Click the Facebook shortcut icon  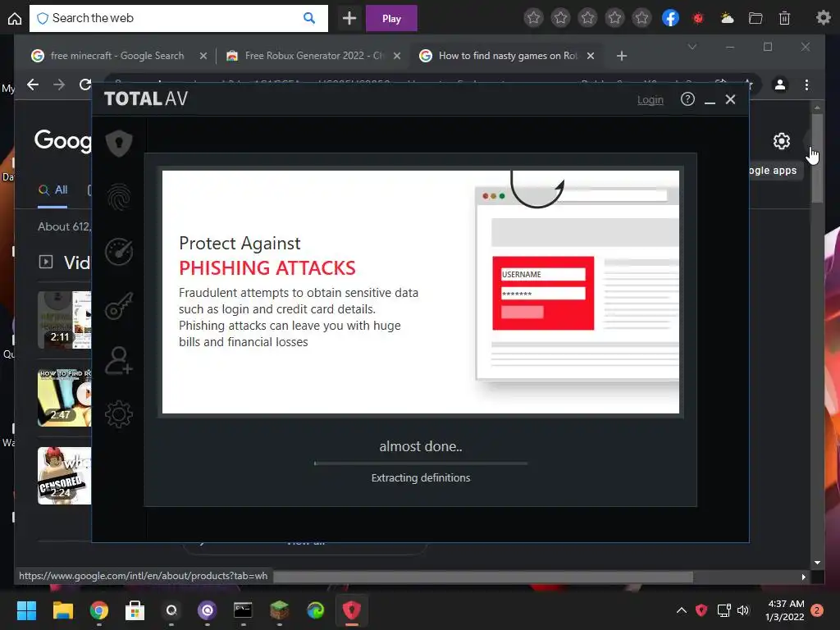[670, 18]
